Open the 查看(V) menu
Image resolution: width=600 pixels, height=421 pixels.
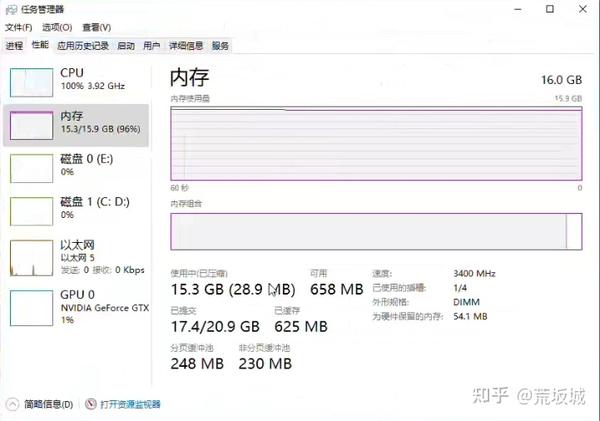coord(97,28)
